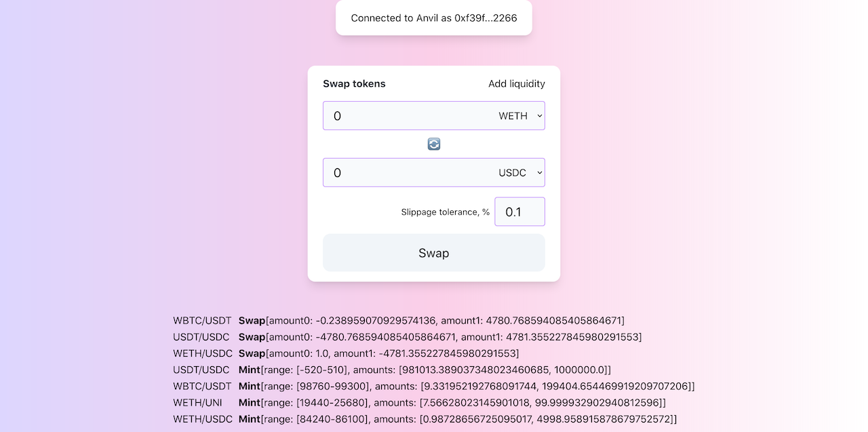Click the Connected to Anvil notification
The height and width of the screenshot is (432, 868).
(x=434, y=18)
